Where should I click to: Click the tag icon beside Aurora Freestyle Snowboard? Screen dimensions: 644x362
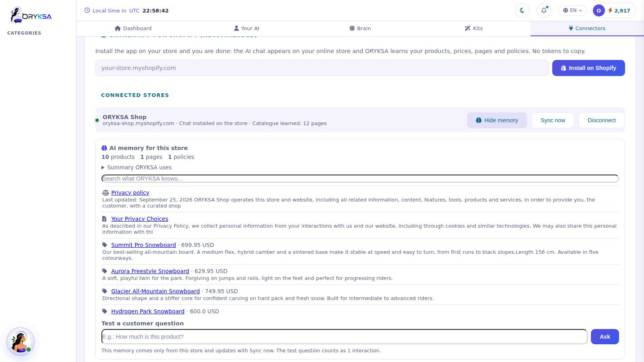coord(105,271)
